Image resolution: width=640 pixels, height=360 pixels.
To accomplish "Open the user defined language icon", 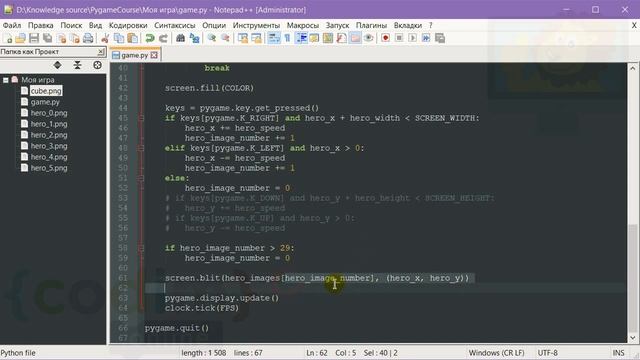I will tap(314, 38).
